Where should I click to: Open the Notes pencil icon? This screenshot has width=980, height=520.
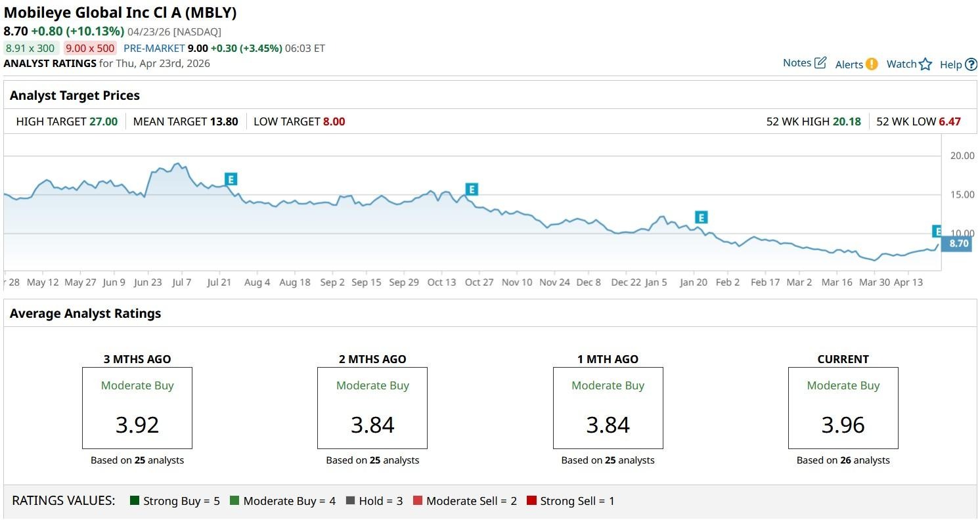(820, 63)
